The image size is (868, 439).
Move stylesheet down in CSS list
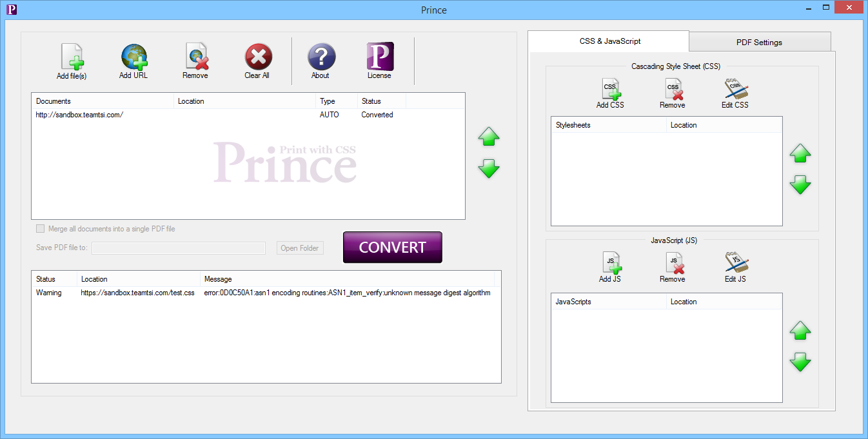coord(800,185)
